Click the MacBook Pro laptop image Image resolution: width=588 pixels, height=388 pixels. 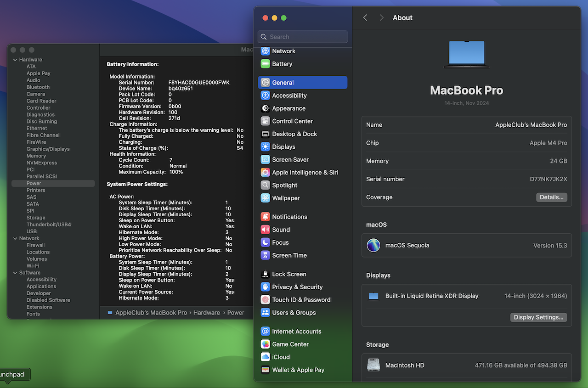[x=467, y=54]
